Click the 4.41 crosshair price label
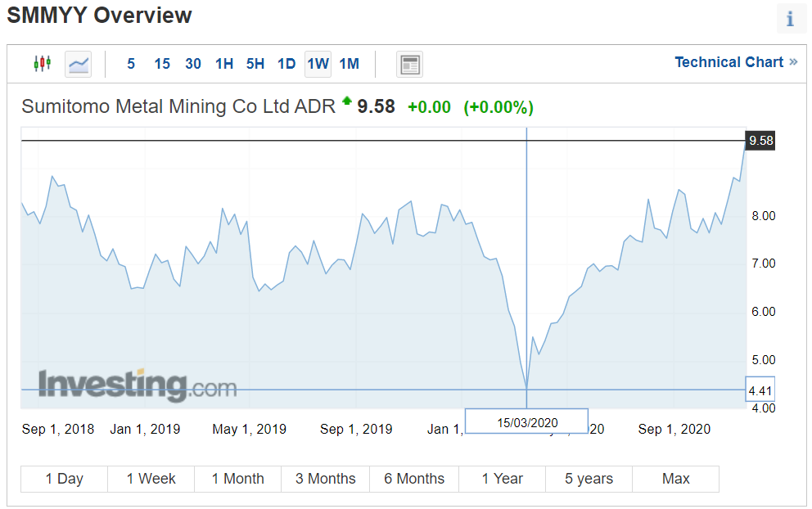This screenshot has width=812, height=509. pos(760,391)
